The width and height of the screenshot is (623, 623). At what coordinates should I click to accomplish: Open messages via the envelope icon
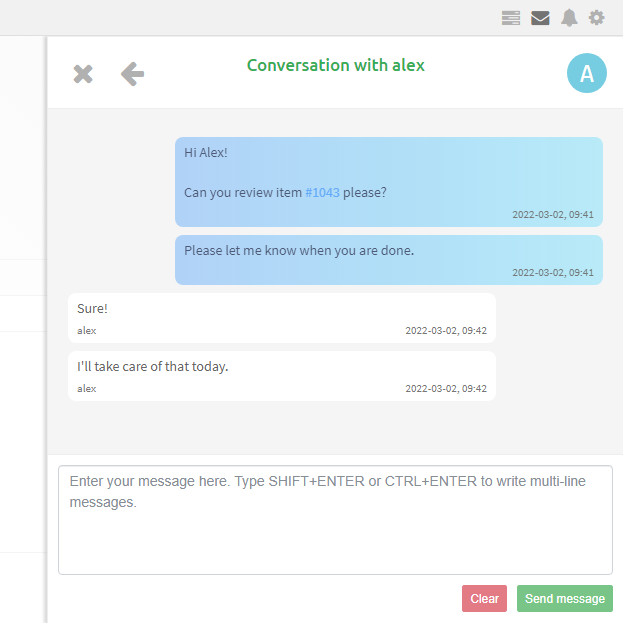(540, 17)
